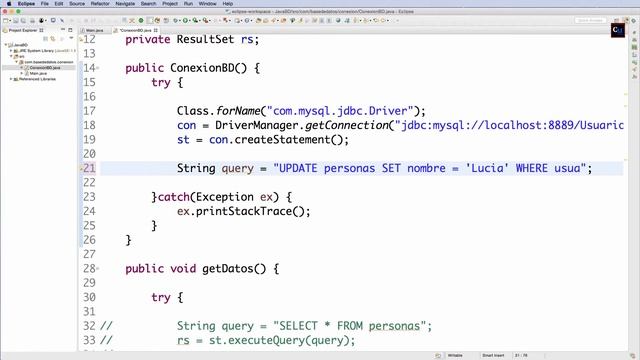Fold the getDatos method at line 28

click(x=98, y=269)
